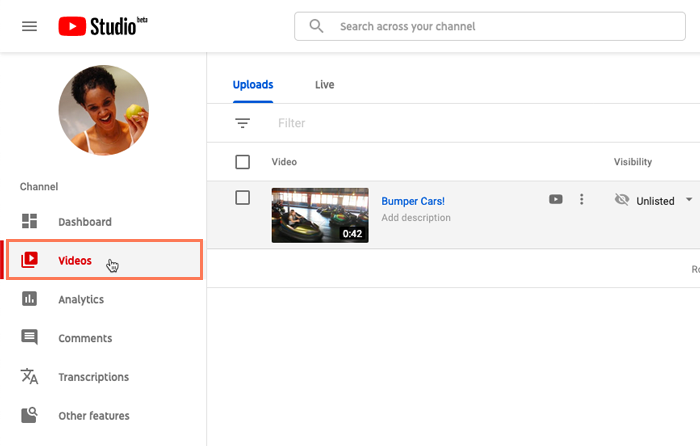Image resolution: width=700 pixels, height=446 pixels.
Task: Switch to the Live tab
Action: click(x=324, y=85)
